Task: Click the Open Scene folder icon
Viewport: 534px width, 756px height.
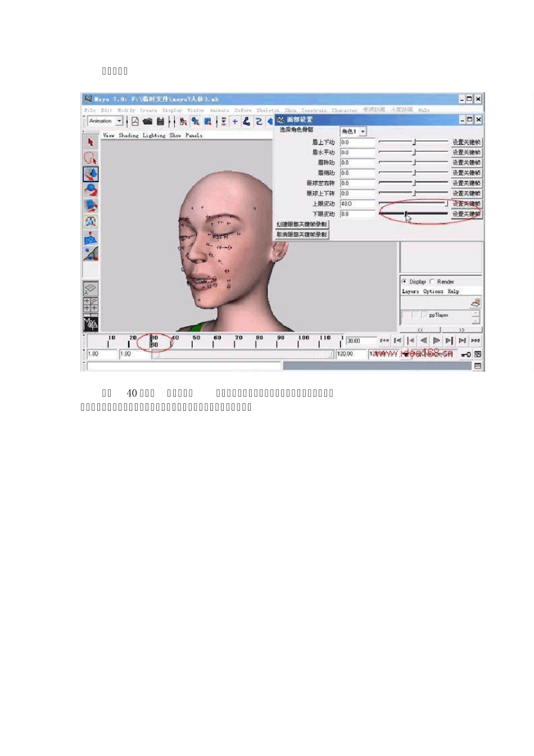Action: click(x=147, y=121)
